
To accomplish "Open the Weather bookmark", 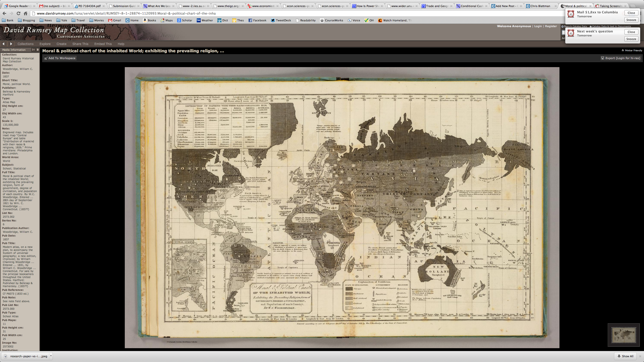I will click(205, 20).
